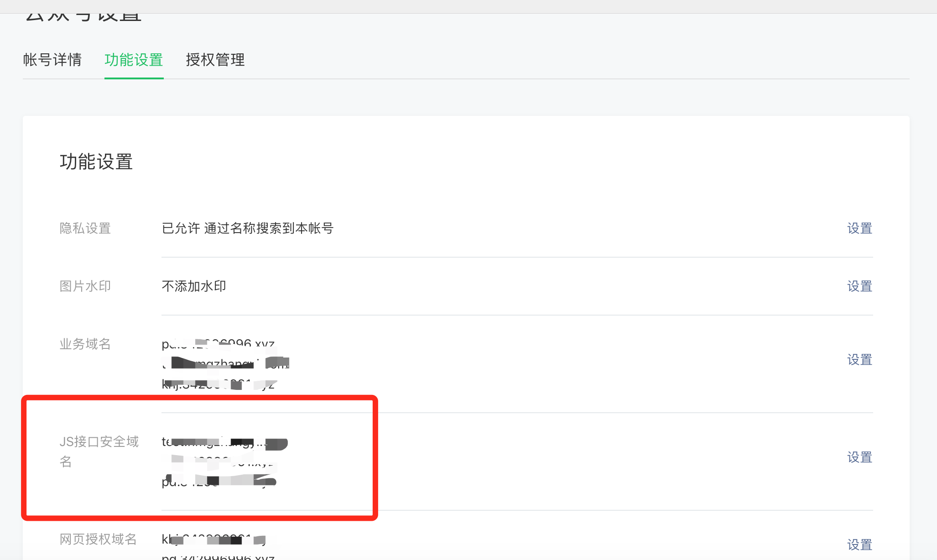Click 设置 link for 图片水印 row

pyautogui.click(x=859, y=286)
